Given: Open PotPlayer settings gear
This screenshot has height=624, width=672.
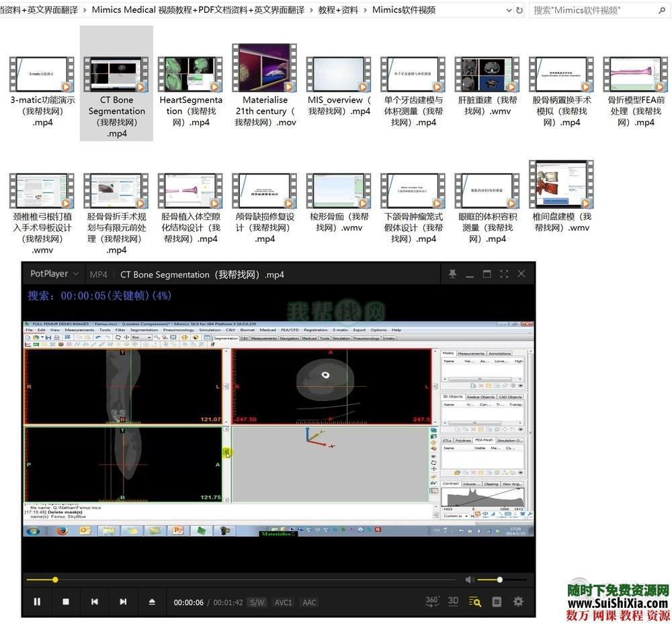Looking at the screenshot, I should click(518, 602).
